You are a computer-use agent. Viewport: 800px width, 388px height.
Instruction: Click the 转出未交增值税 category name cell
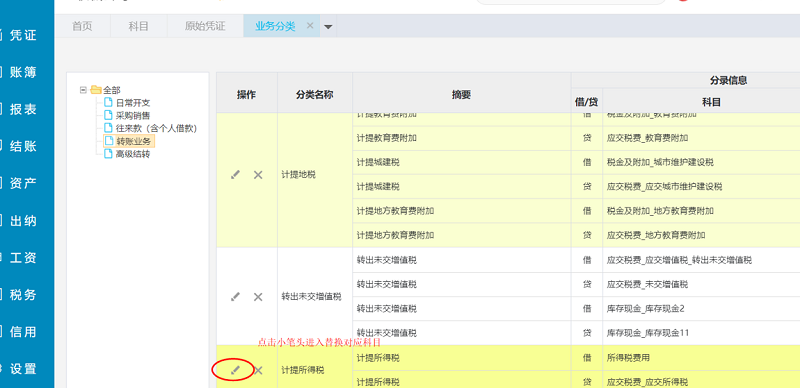315,297
